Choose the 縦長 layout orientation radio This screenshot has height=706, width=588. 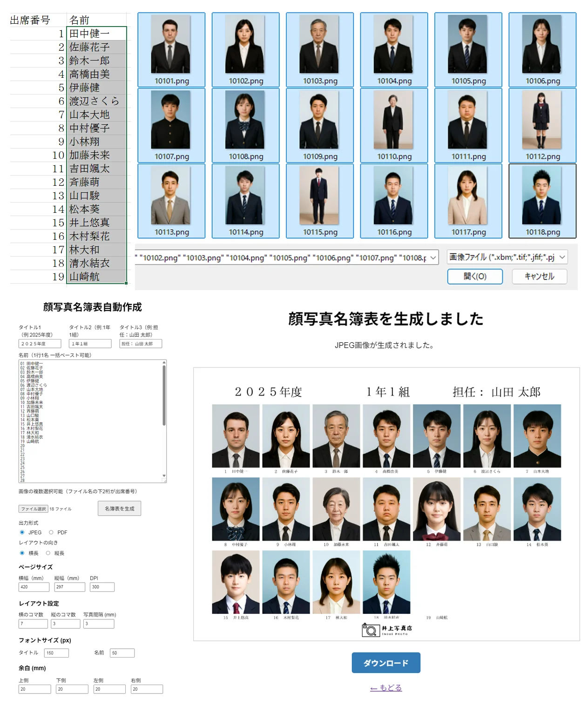pos(48,553)
